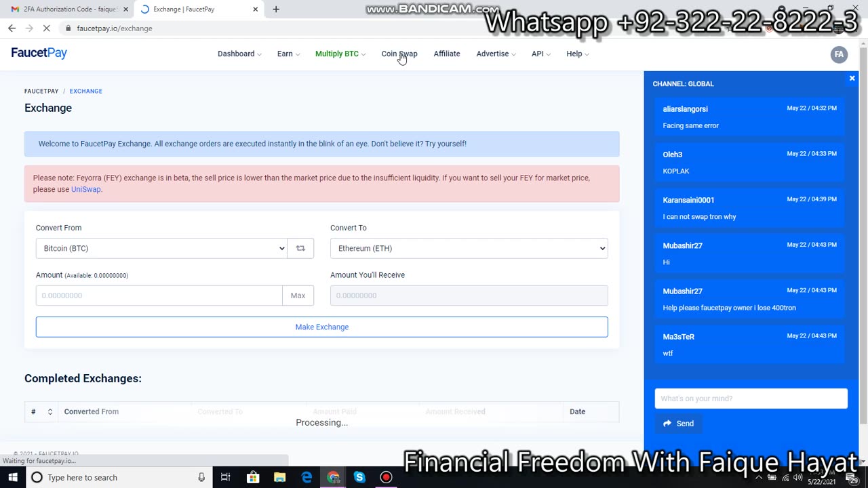868x488 pixels.
Task: Expand the Earn menu
Action: click(288, 54)
